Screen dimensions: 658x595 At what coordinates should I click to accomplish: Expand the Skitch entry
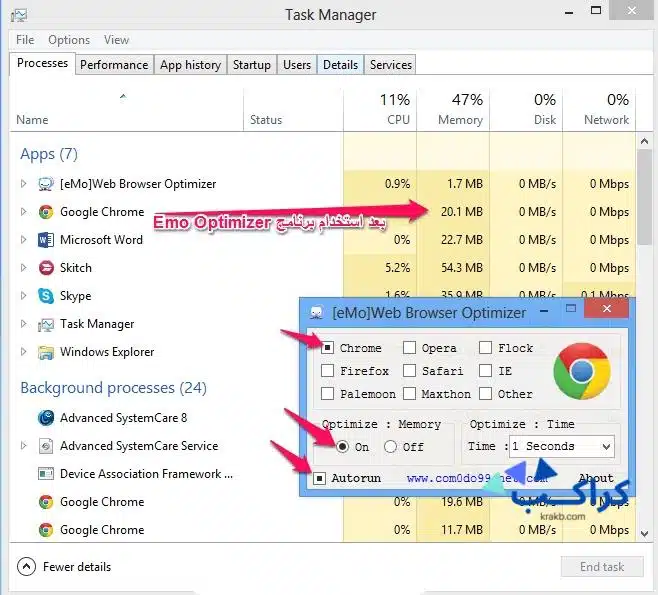(24, 268)
